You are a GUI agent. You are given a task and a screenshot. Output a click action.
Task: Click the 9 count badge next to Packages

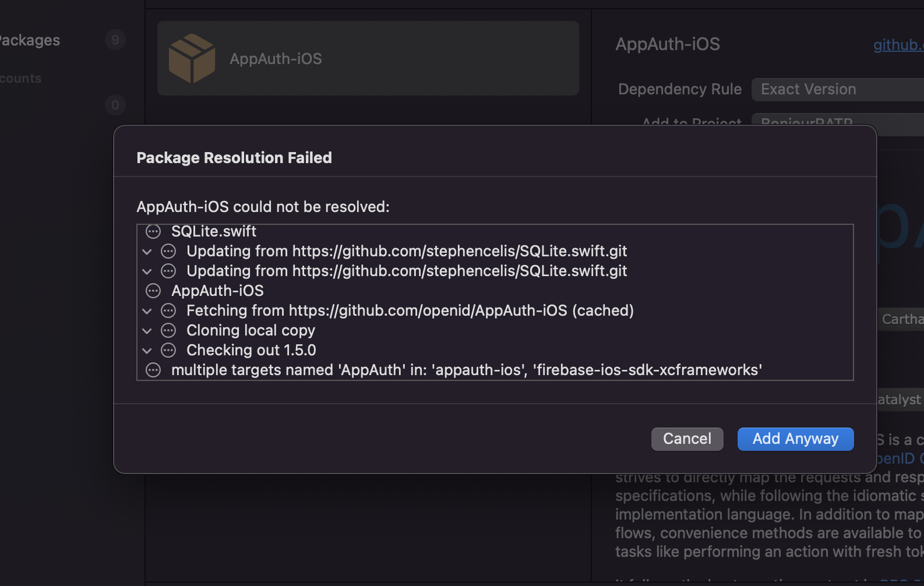pos(115,40)
